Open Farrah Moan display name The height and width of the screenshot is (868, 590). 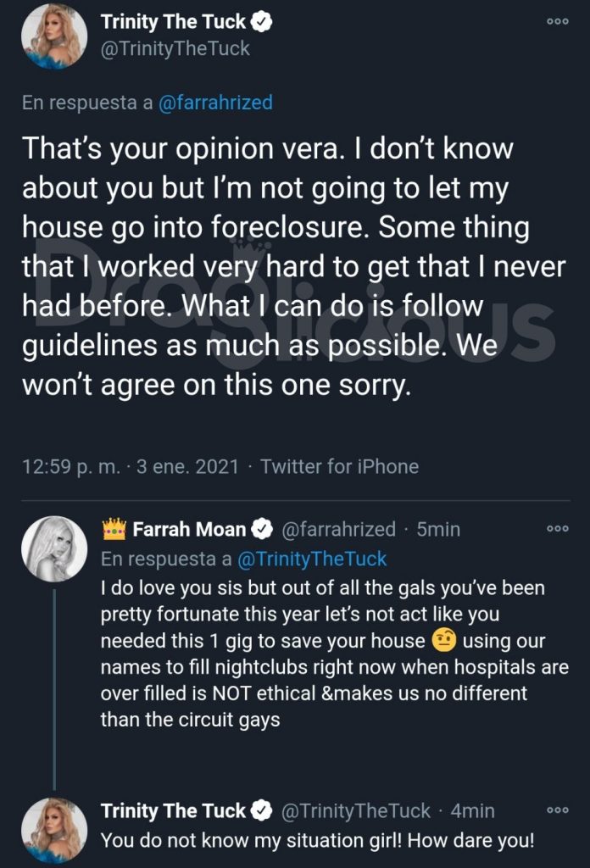pos(189,529)
